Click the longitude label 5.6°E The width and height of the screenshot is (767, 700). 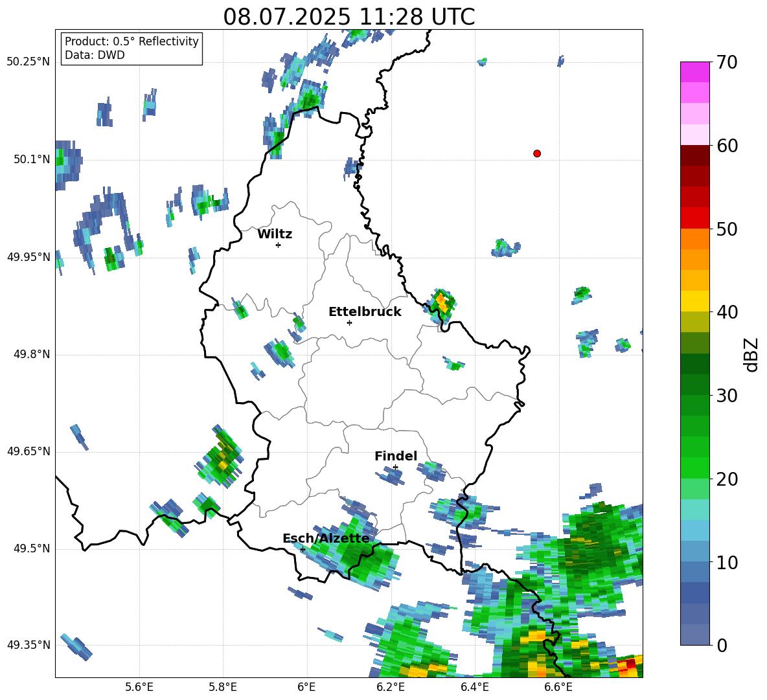pyautogui.click(x=139, y=687)
